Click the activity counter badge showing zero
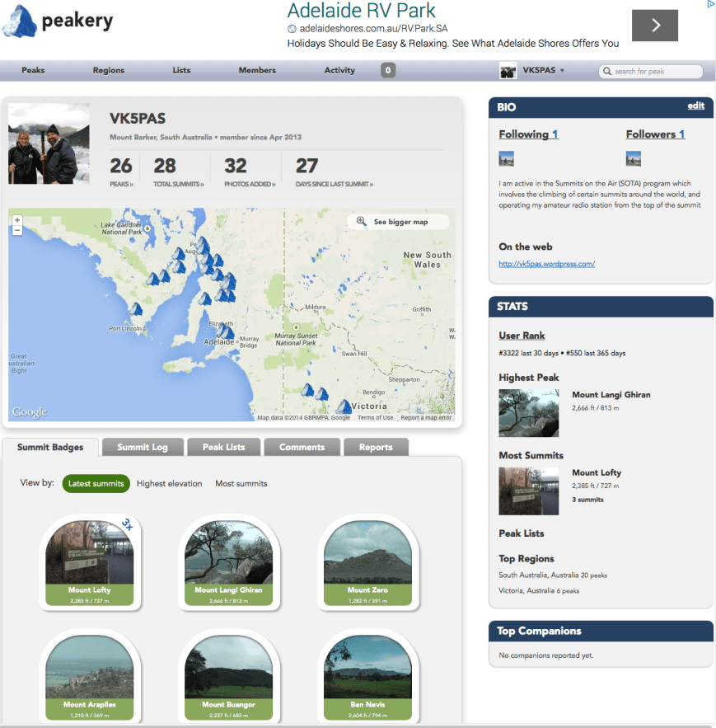This screenshot has height=728, width=716. pyautogui.click(x=386, y=70)
